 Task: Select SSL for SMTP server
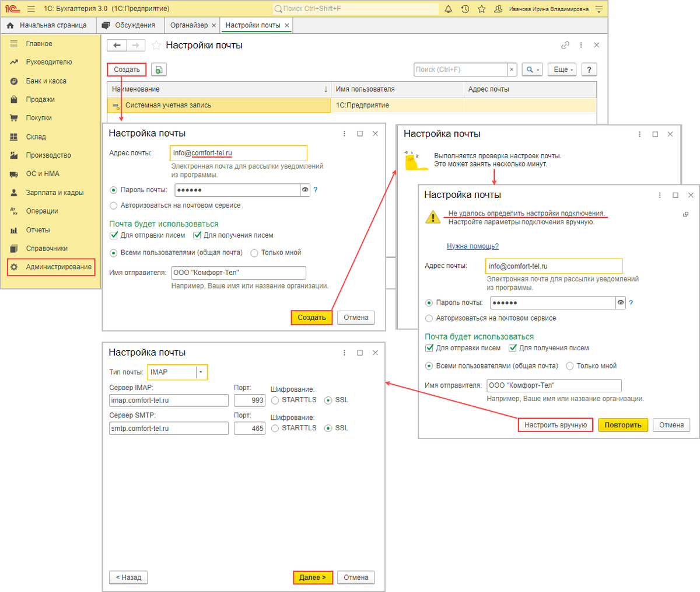[x=328, y=429]
